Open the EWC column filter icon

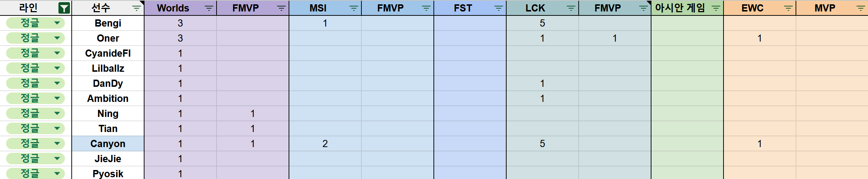click(x=788, y=8)
